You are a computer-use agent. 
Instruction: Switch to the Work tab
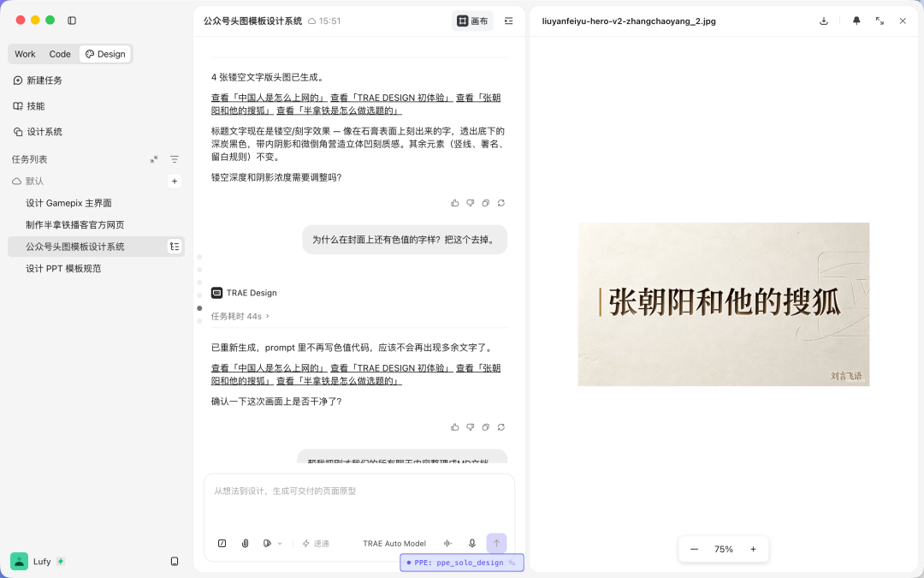(26, 54)
